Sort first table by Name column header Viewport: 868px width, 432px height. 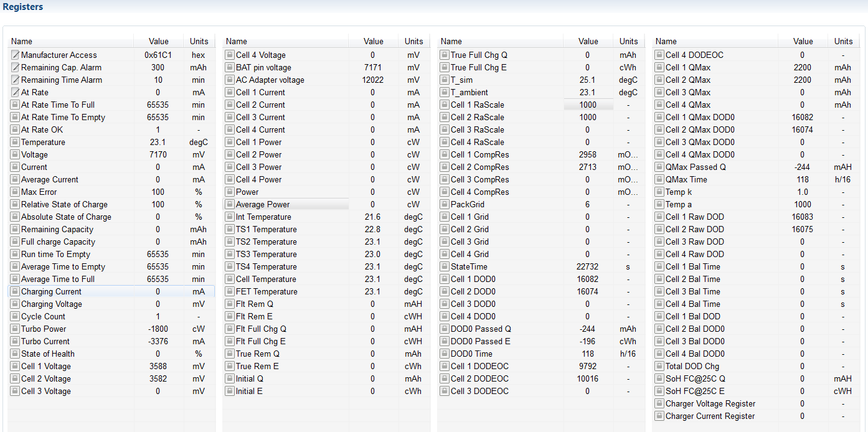70,42
